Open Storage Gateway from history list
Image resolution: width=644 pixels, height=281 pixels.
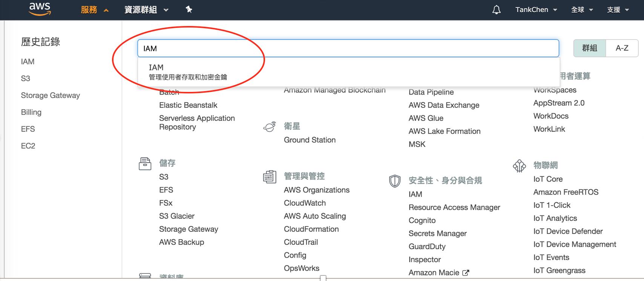50,95
